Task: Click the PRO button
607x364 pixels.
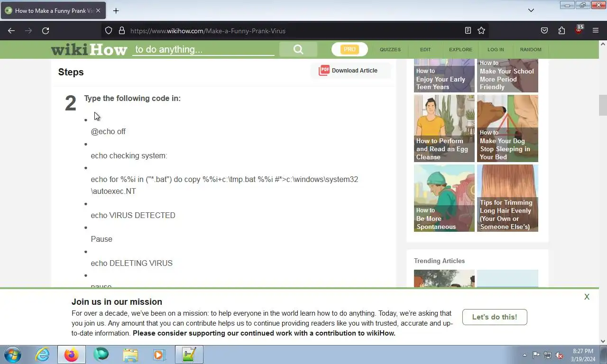Action: (349, 49)
